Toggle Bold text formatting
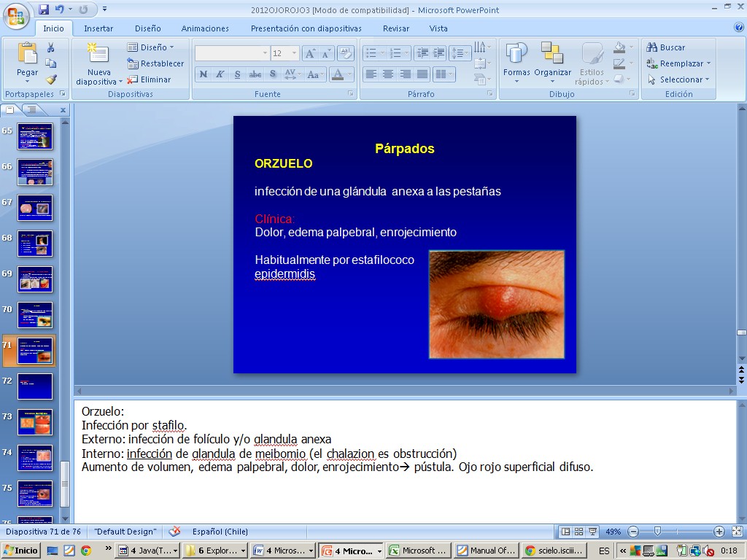Viewport: 747px width, 560px height. pyautogui.click(x=204, y=74)
